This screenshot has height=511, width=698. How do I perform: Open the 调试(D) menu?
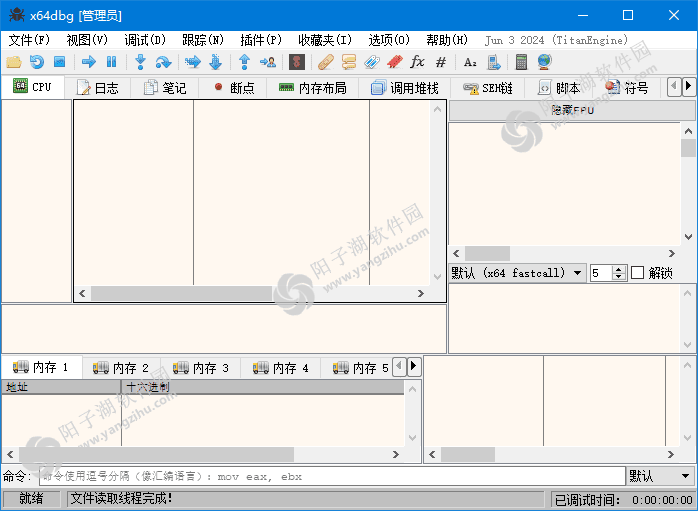[145, 40]
